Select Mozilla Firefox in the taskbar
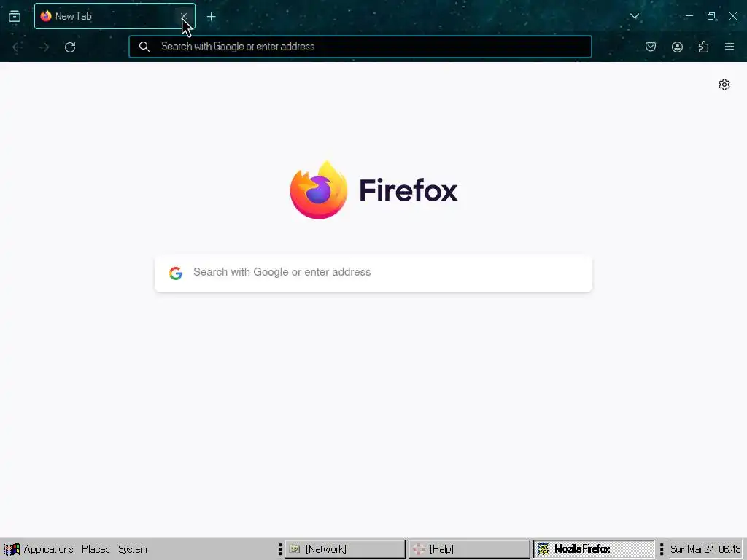Image resolution: width=747 pixels, height=560 pixels. pos(594,549)
